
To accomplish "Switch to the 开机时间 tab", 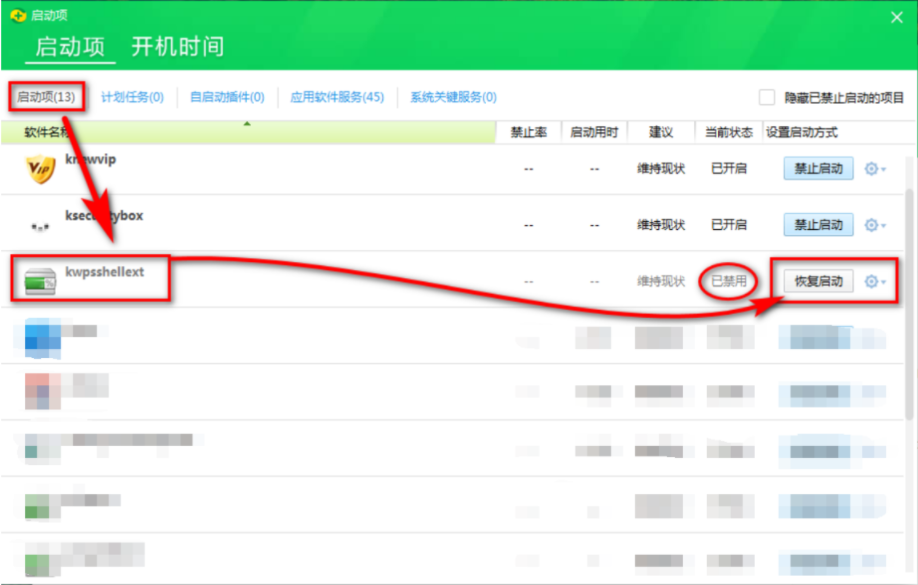I will 177,46.
